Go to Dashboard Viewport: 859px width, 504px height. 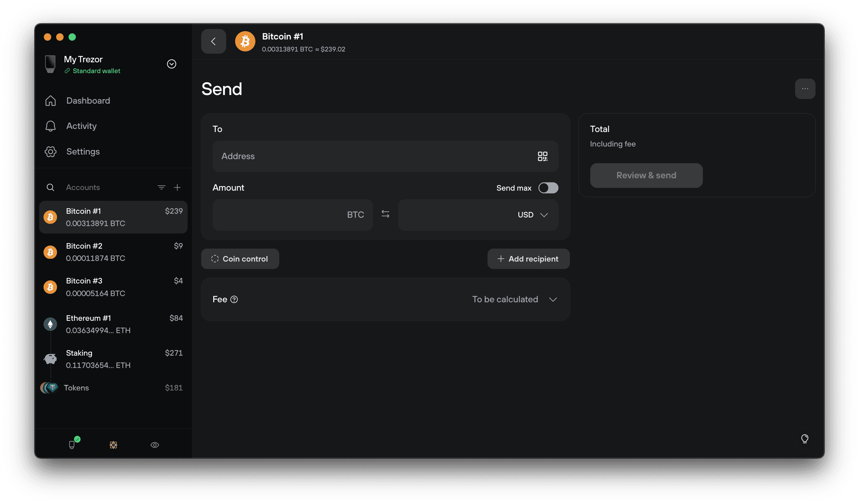coord(88,101)
